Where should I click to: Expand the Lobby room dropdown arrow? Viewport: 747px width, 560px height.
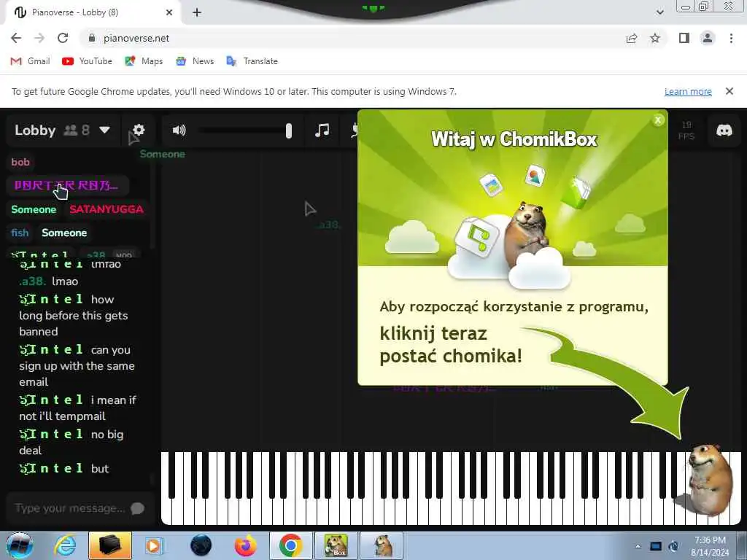[x=105, y=130]
